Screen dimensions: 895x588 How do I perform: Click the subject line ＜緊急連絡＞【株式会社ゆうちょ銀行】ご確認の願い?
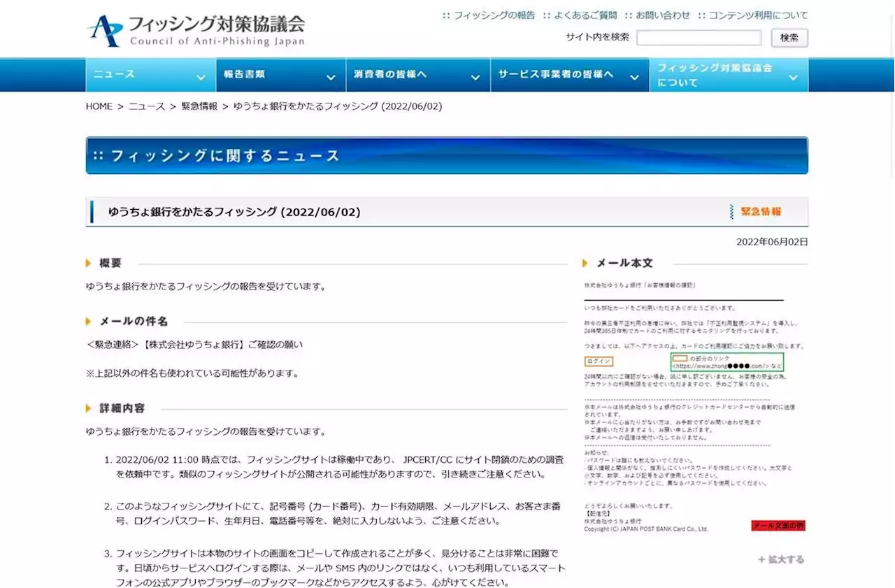tap(194, 345)
